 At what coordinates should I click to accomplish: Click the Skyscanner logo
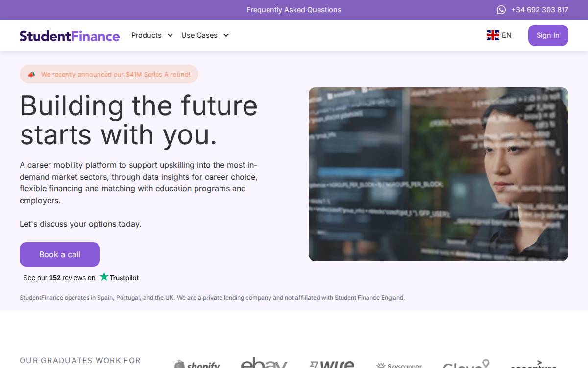coord(399,365)
